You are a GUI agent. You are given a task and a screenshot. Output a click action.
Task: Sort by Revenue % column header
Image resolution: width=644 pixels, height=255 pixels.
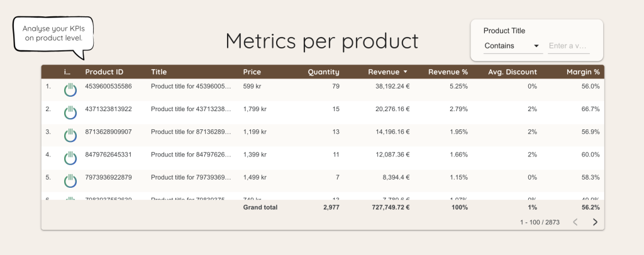pyautogui.click(x=448, y=72)
